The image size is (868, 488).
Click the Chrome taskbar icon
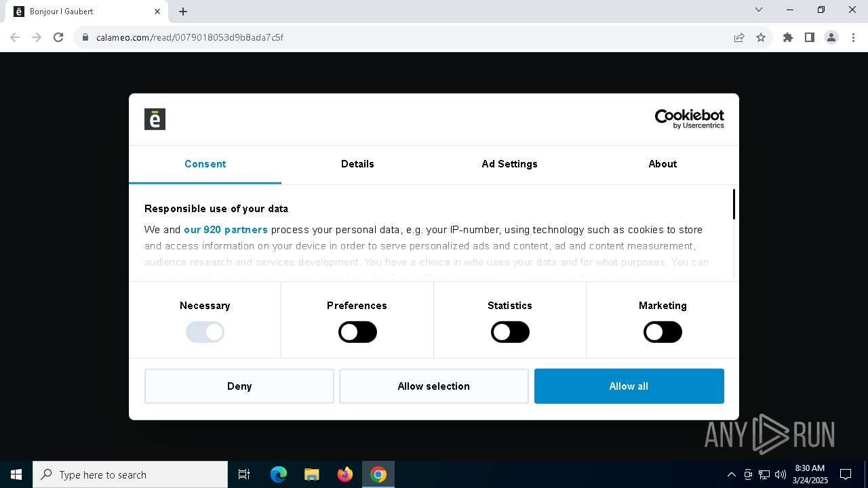tap(378, 474)
